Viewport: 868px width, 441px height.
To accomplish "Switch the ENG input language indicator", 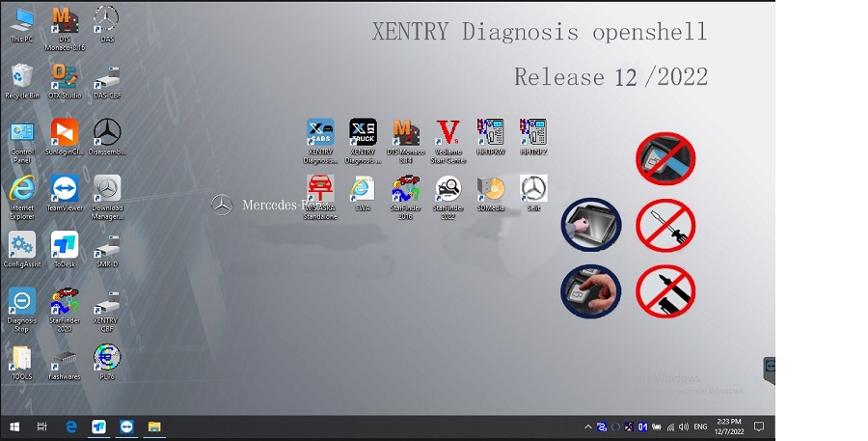I will coord(701,427).
